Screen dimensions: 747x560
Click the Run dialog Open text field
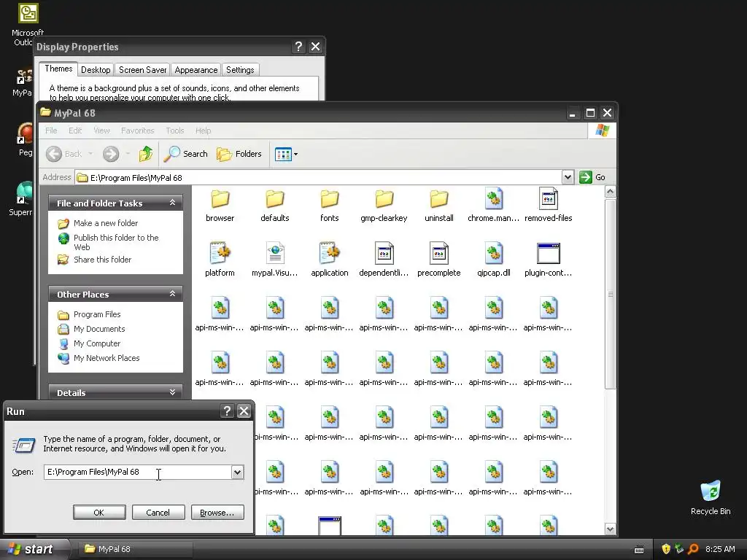tap(138, 472)
